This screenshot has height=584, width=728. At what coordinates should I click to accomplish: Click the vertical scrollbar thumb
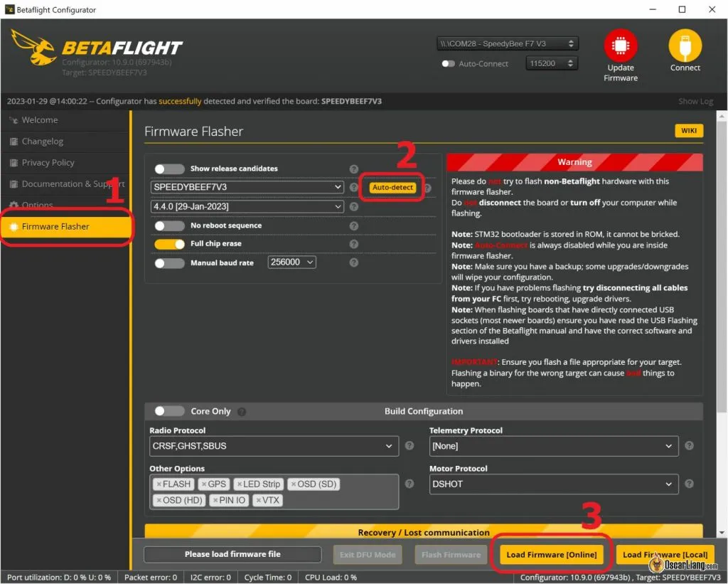722,267
